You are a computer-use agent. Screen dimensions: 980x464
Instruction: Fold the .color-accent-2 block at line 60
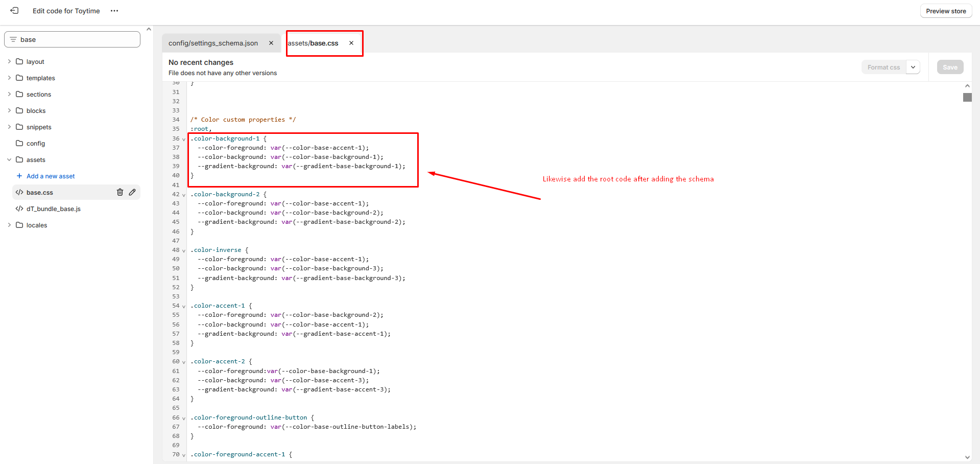point(184,362)
